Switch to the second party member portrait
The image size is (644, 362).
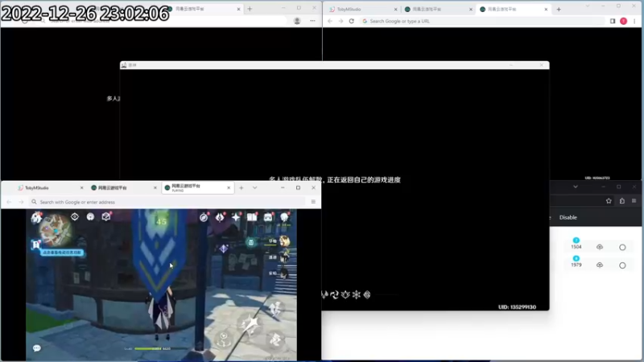pyautogui.click(x=284, y=257)
